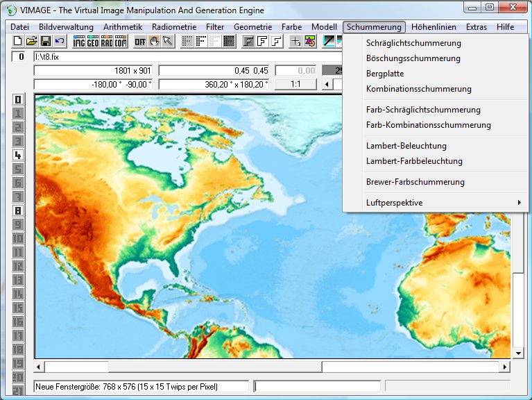Screen dimensions: 532x400
Task: Click the undo arrow icon
Action: point(59,42)
